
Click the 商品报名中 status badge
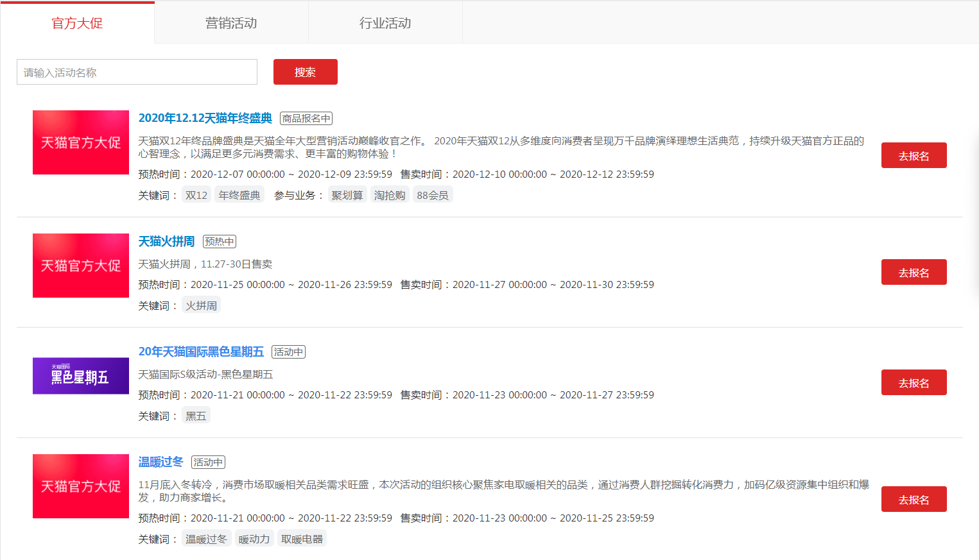306,119
